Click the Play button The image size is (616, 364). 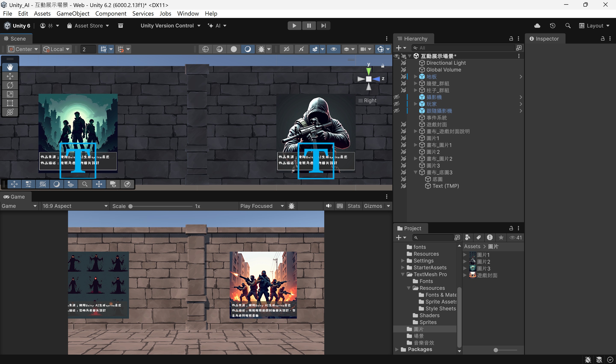point(294,25)
